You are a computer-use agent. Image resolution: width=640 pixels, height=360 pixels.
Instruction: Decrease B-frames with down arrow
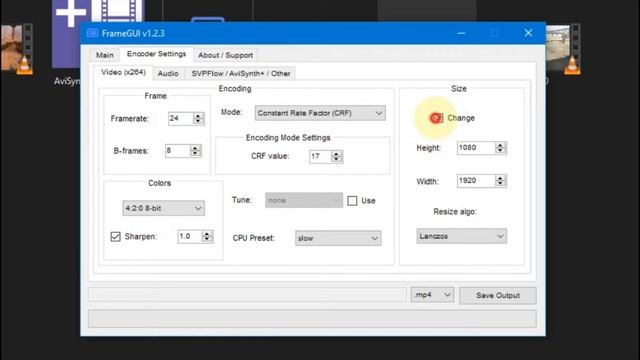[195, 154]
